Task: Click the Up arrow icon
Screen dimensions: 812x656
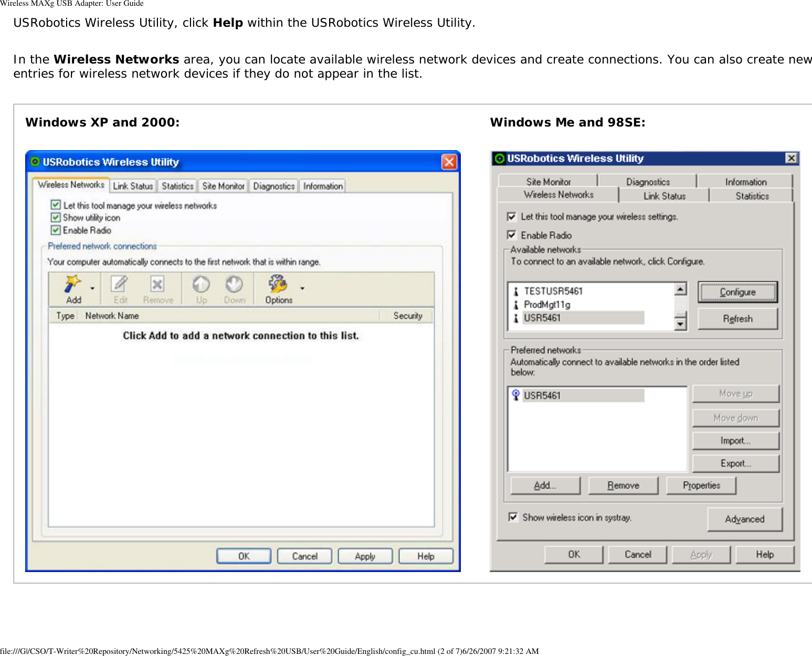Action: (201, 284)
